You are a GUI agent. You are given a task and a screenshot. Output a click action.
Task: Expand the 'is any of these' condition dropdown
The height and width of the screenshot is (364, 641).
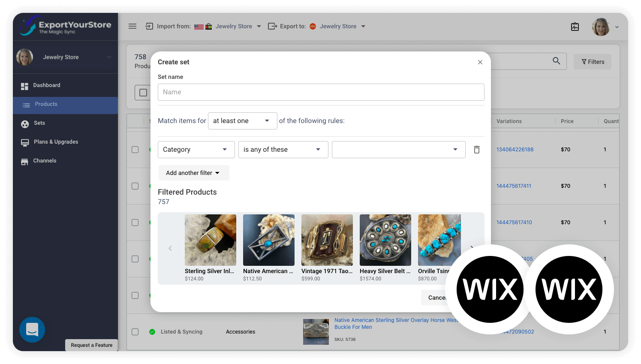283,149
